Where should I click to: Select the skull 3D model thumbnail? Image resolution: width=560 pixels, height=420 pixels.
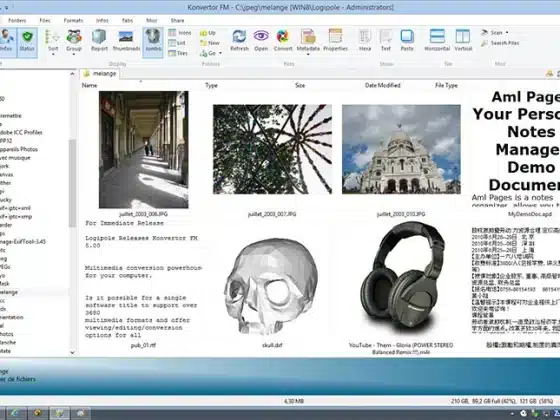[272, 286]
